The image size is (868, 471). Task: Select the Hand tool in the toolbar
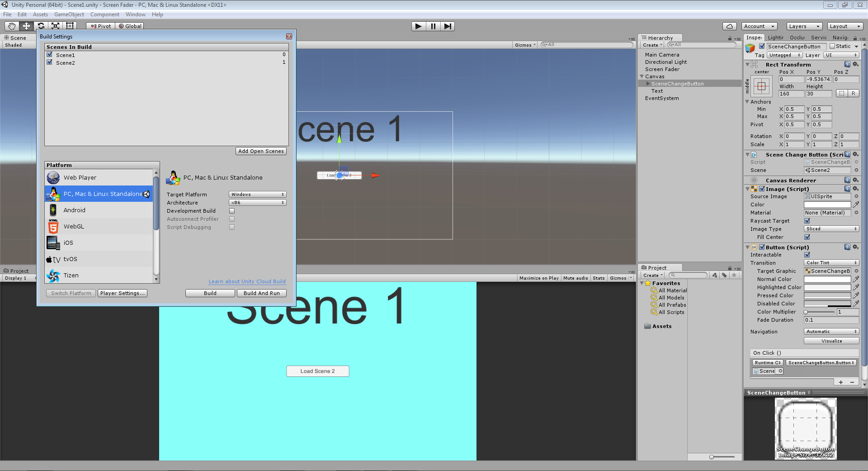[12, 26]
